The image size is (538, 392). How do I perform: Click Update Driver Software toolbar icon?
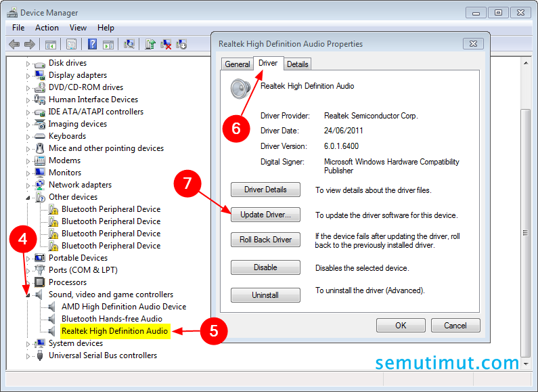pos(150,44)
